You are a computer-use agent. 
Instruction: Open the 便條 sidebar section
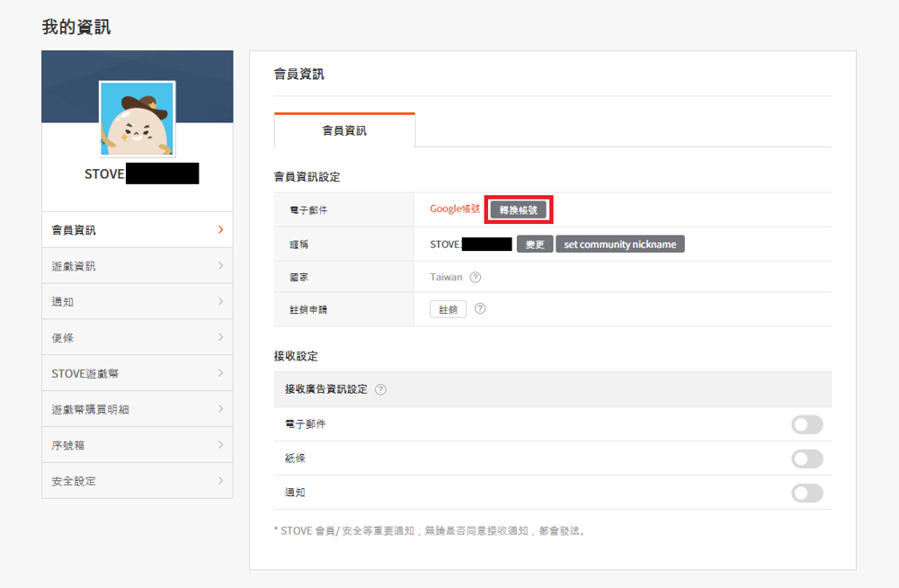(137, 337)
